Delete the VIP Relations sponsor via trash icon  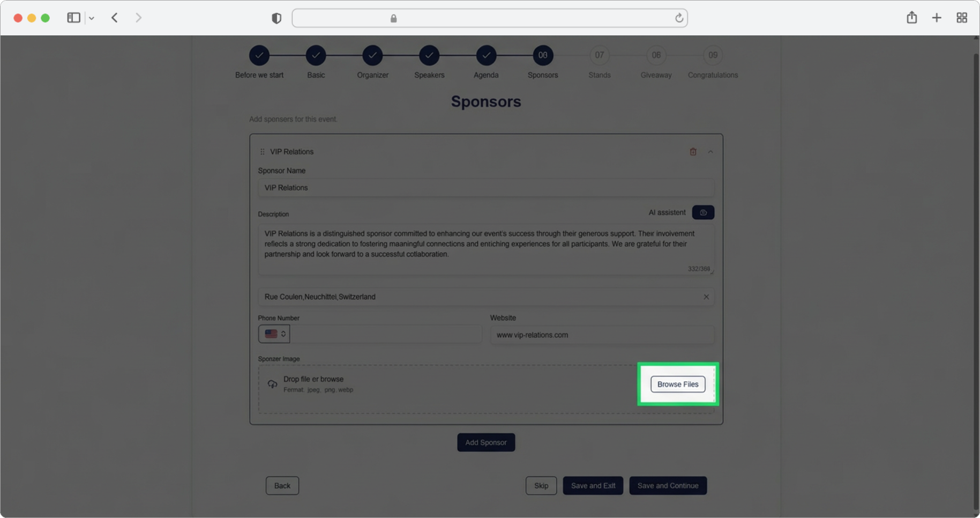(693, 152)
